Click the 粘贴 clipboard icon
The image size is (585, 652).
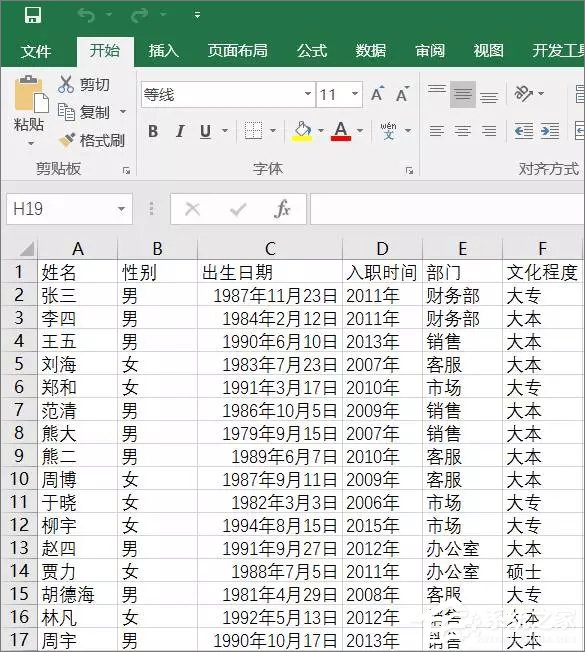30,94
